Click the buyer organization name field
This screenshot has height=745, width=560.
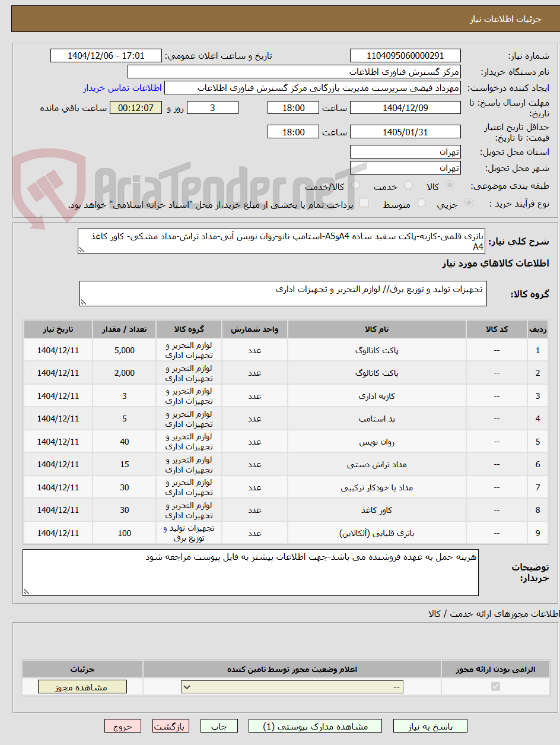(294, 72)
